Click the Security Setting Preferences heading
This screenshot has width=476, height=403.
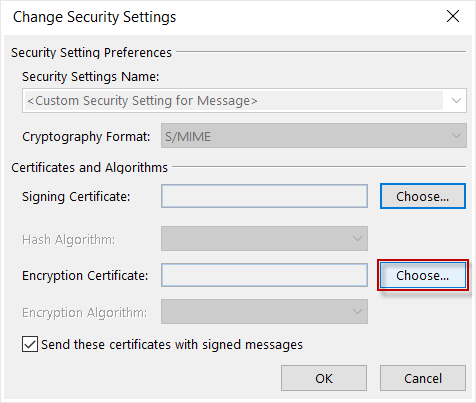pyautogui.click(x=91, y=53)
